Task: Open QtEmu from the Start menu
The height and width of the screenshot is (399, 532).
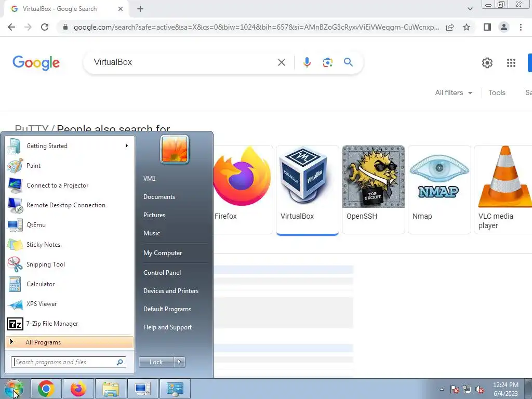Action: pyautogui.click(x=70, y=224)
